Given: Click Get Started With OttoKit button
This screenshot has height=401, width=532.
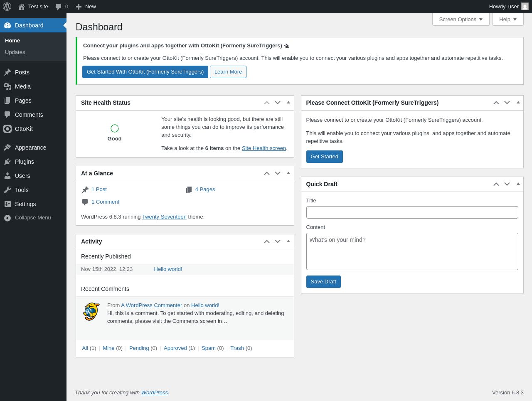Looking at the screenshot, I should pos(145,72).
